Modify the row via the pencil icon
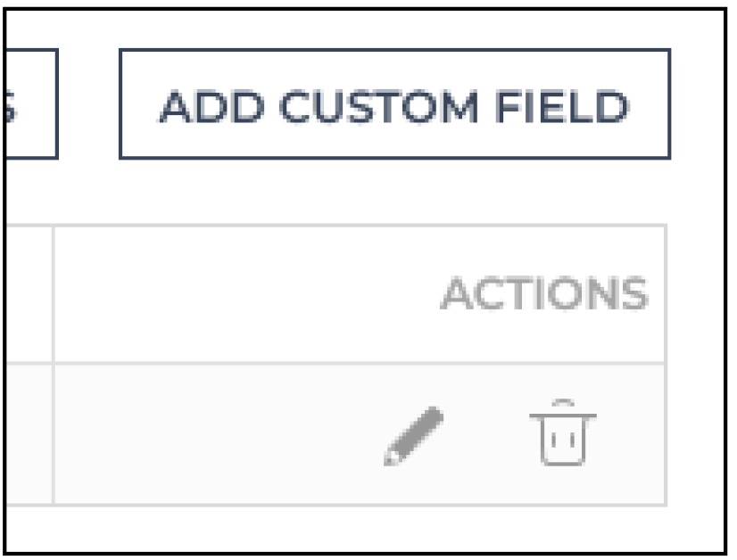This screenshot has height=560, width=737. pos(414,436)
